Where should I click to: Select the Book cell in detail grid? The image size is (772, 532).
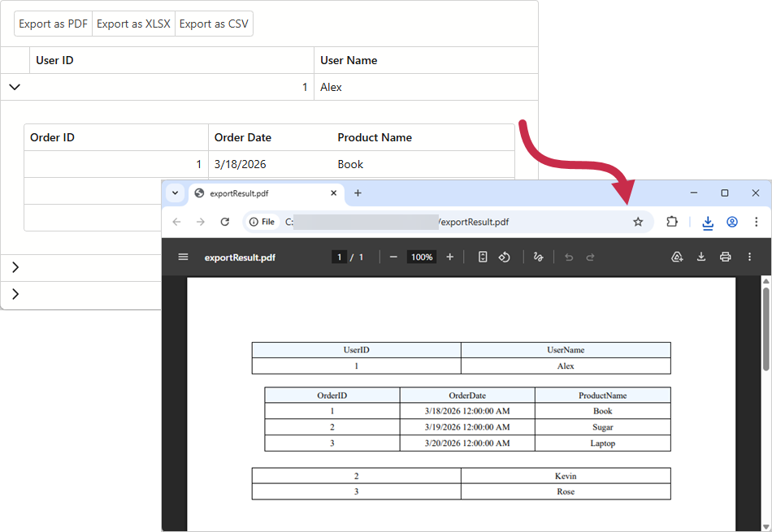(423, 164)
